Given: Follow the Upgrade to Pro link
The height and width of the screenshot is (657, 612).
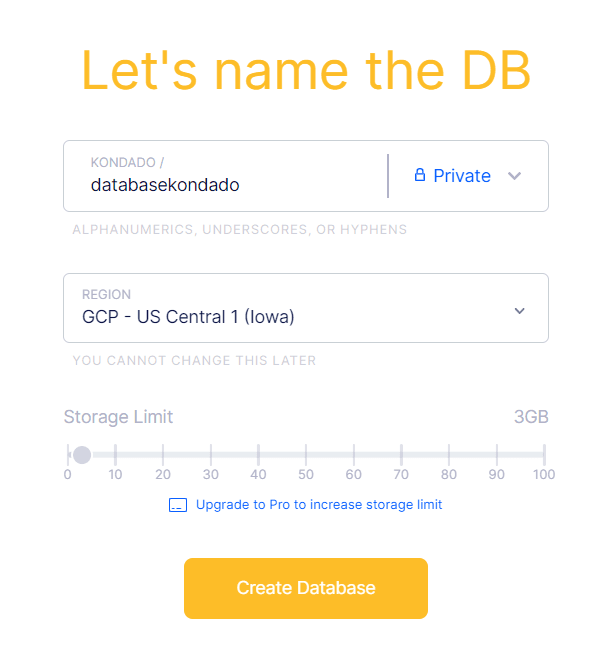Looking at the screenshot, I should pyautogui.click(x=318, y=505).
